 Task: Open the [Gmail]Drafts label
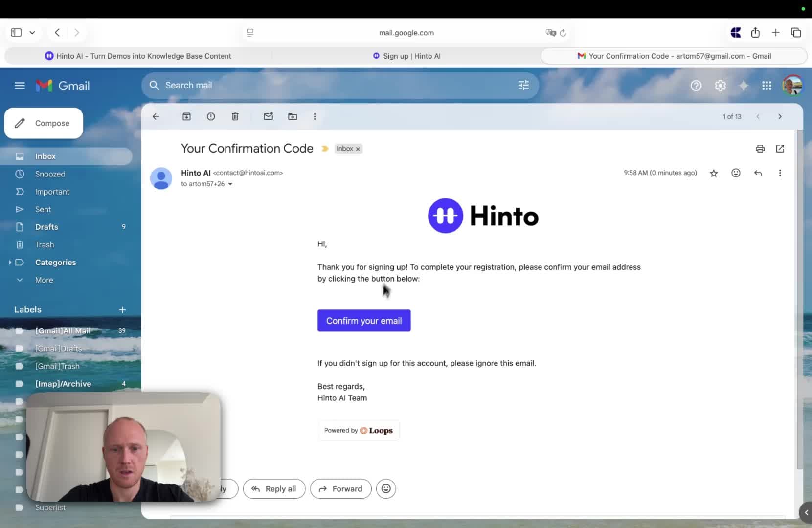click(x=66, y=349)
